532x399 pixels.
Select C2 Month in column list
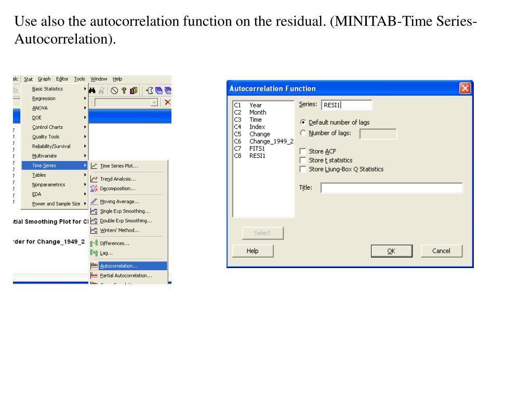pos(250,112)
